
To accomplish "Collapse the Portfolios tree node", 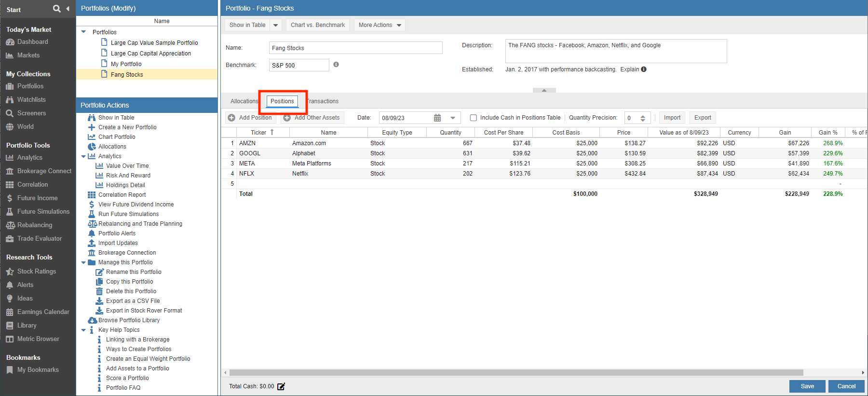I will click(83, 32).
